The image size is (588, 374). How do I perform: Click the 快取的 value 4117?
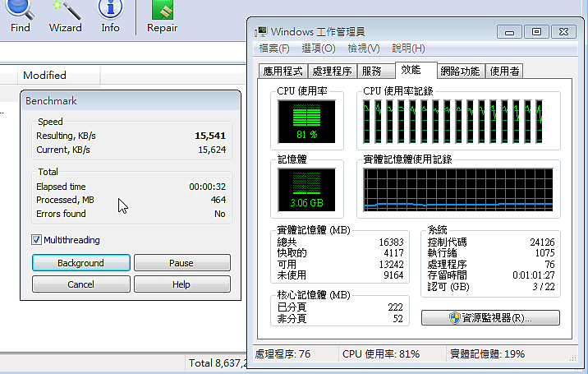click(x=393, y=253)
